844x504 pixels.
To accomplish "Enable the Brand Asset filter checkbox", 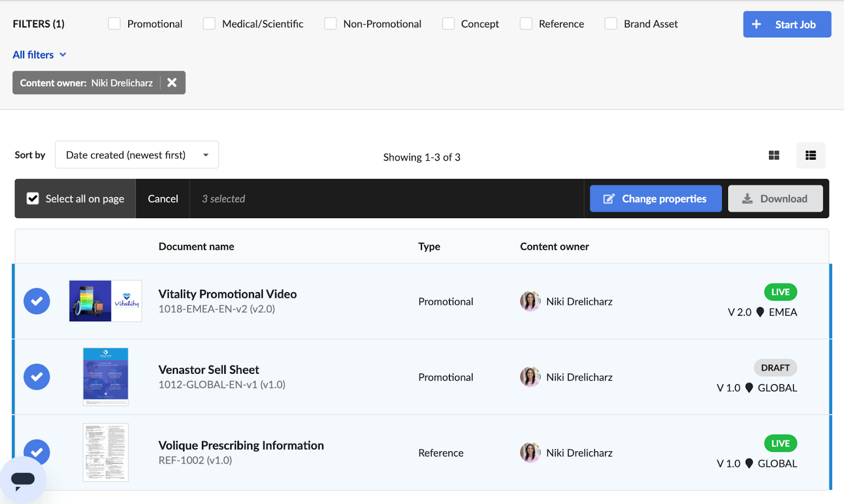I will 611,24.
